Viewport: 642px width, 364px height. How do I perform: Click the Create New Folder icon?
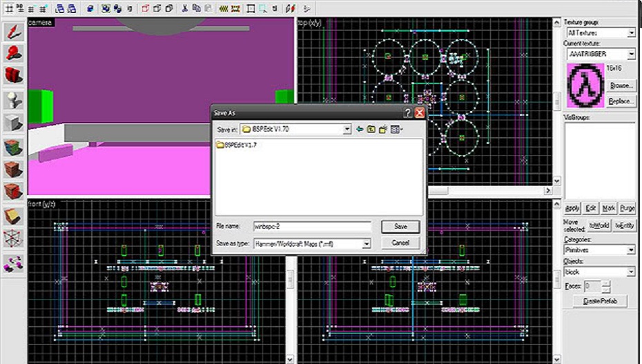click(382, 129)
